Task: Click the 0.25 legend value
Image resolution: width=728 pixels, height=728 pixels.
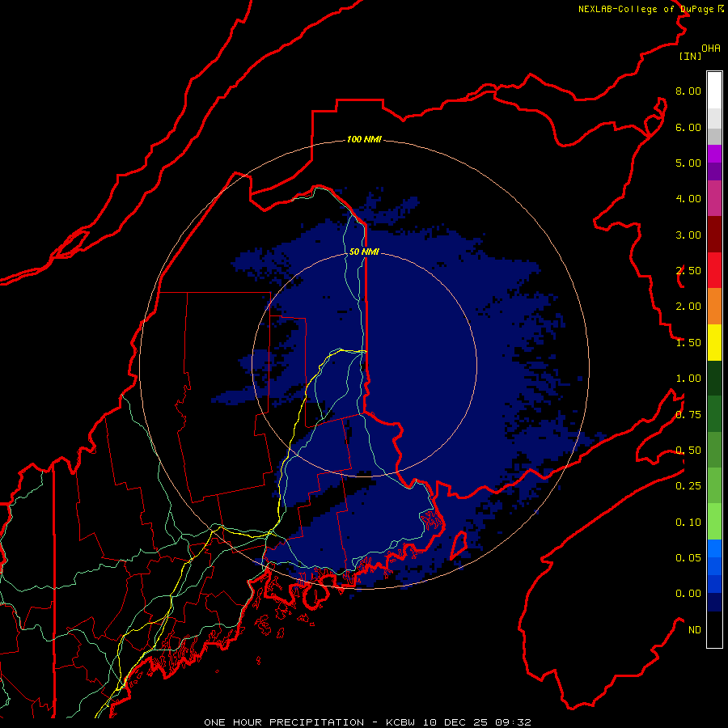Action: (688, 486)
